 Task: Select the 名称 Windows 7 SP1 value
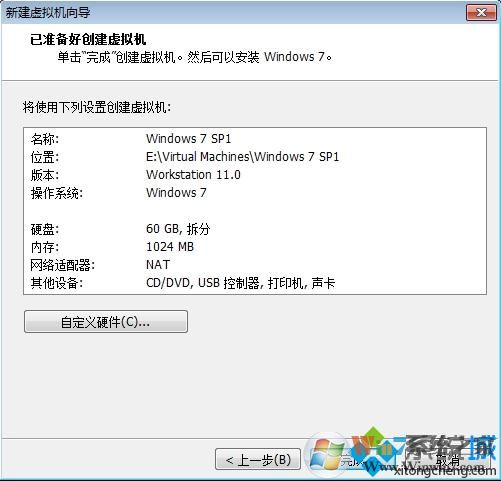(x=189, y=139)
